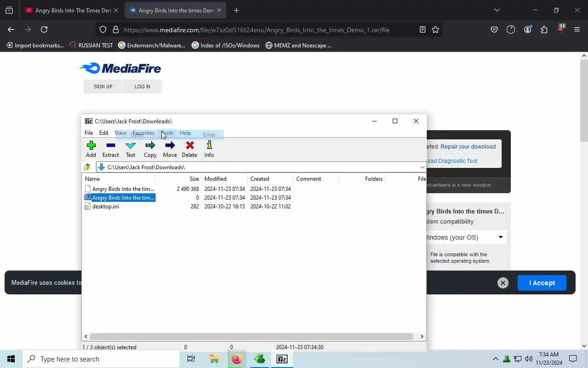Click the Copy toolbar icon
Screen dimensions: 588x368
tap(150, 149)
